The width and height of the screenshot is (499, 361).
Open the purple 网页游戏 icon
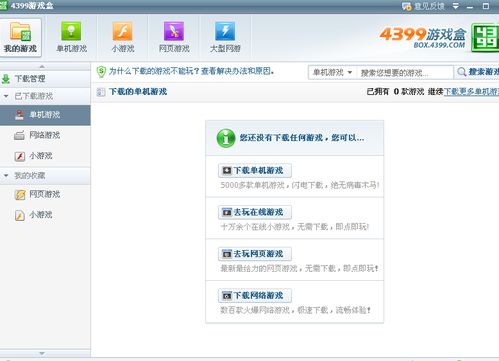point(174,31)
